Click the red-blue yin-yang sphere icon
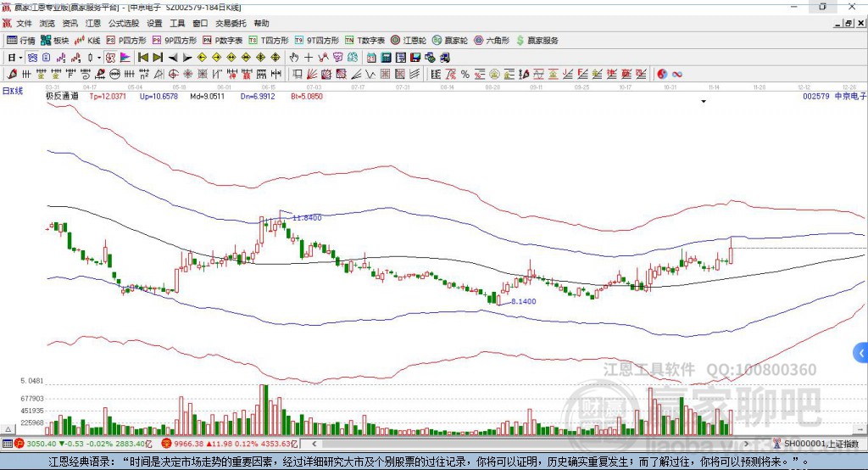Image resolution: width=868 pixels, height=470 pixels. [662, 74]
